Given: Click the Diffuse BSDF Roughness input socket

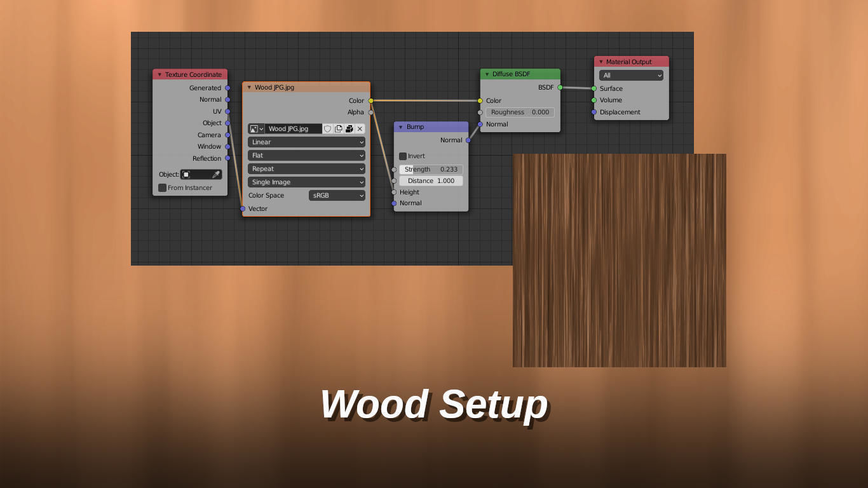Looking at the screenshot, I should pyautogui.click(x=480, y=112).
